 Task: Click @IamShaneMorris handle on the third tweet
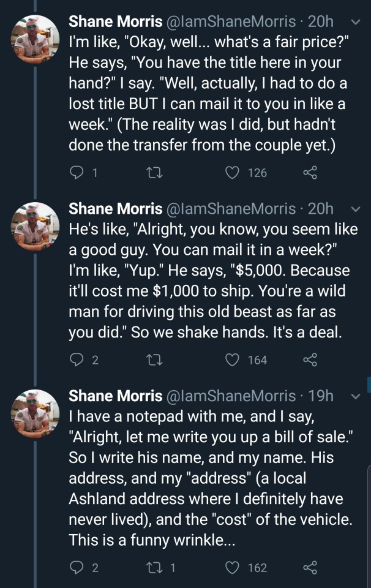point(230,396)
